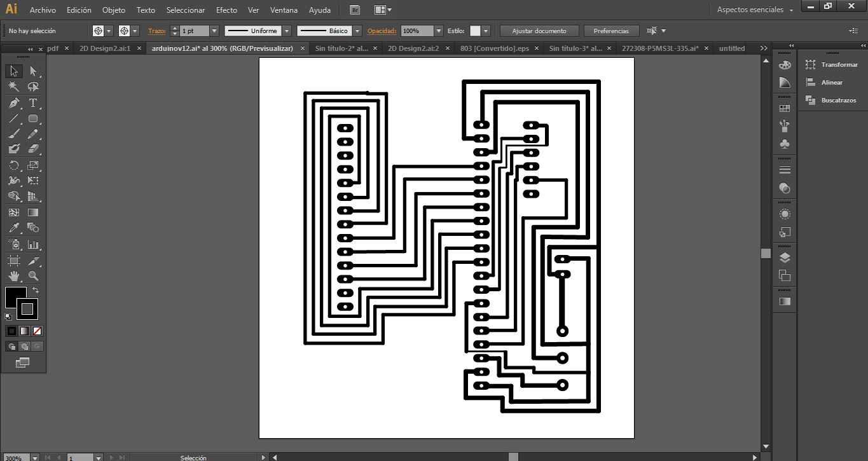Click the Ajustar documento button
Screen dimensions: 868x461
point(539,31)
